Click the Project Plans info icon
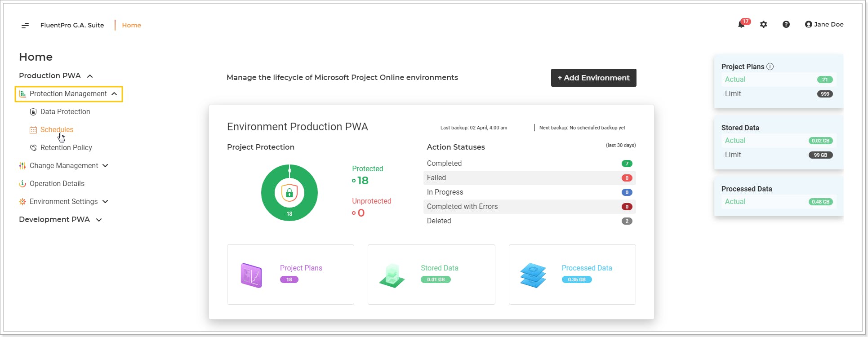This screenshot has width=868, height=337. coord(770,67)
